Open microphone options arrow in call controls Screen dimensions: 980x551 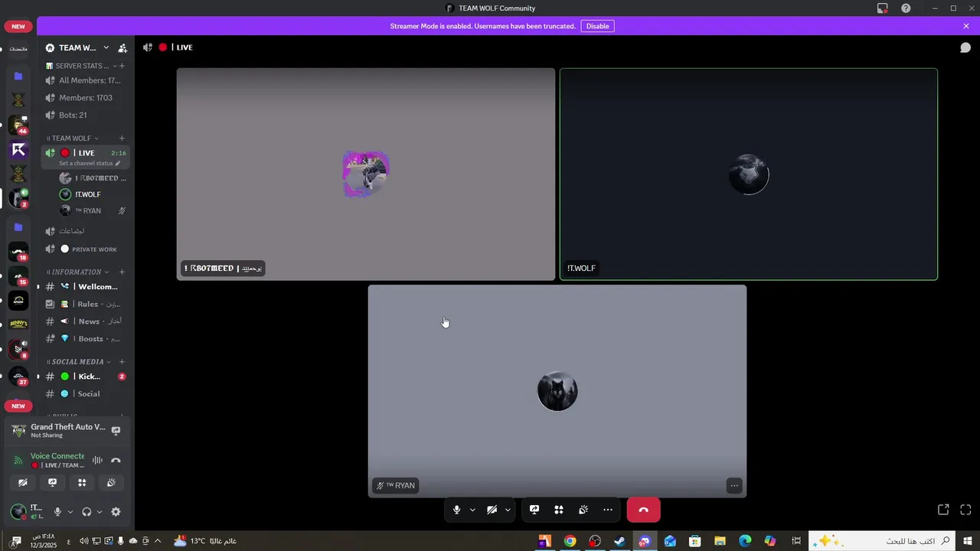click(x=472, y=510)
